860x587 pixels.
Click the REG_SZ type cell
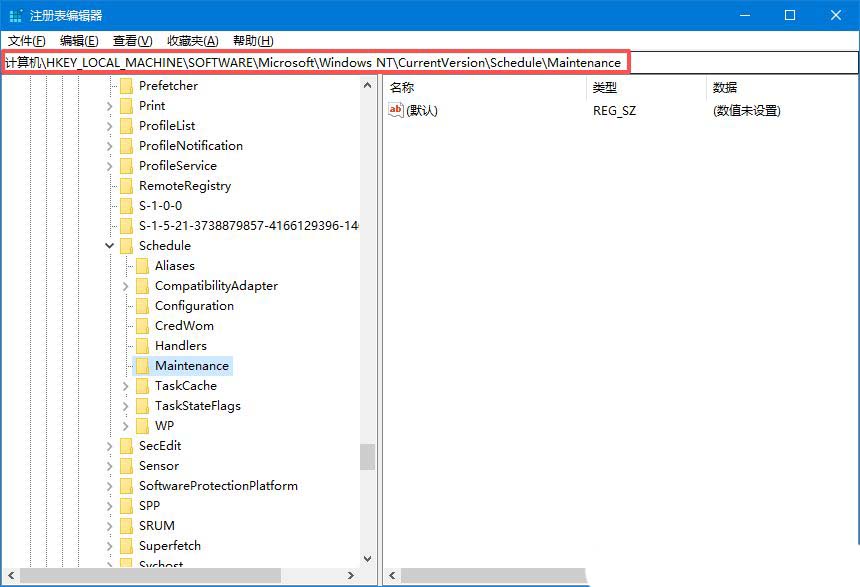(x=614, y=111)
